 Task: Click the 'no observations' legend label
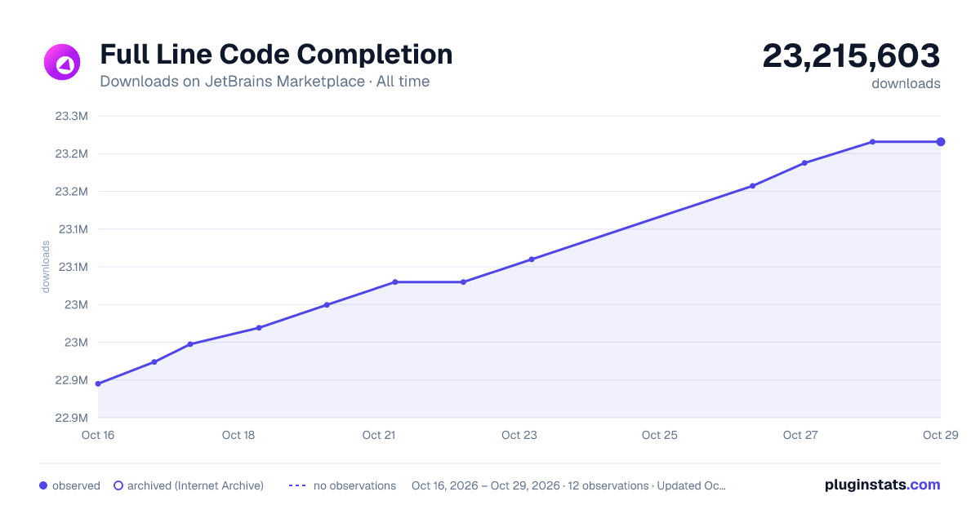click(354, 485)
